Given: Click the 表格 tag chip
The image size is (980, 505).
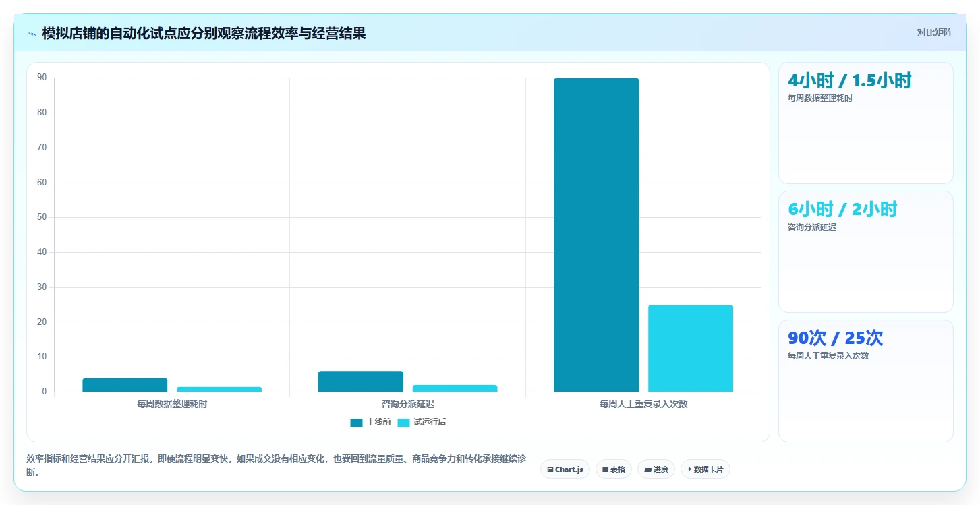Looking at the screenshot, I should (x=614, y=469).
